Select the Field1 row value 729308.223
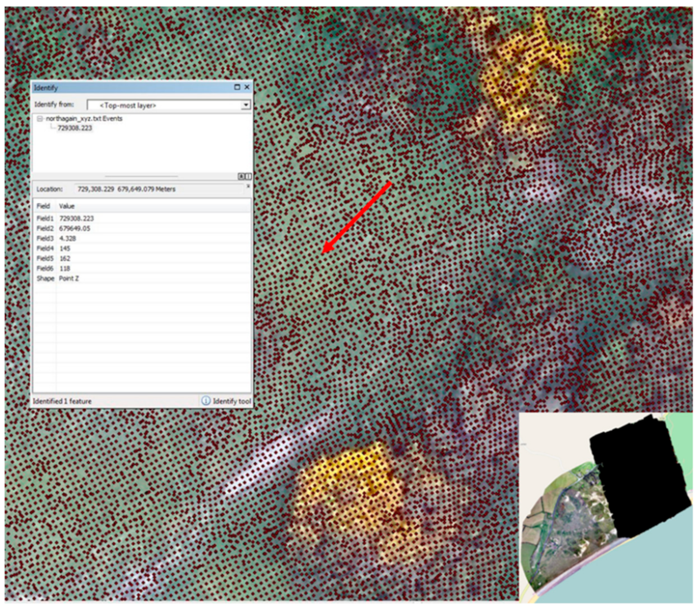Image resolution: width=700 pixels, height=610 pixels. point(77,218)
